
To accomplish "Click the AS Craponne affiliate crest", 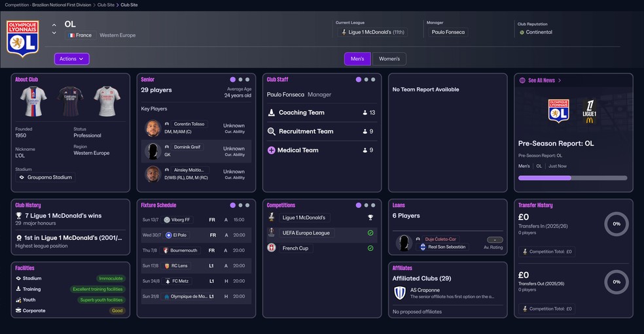I will pyautogui.click(x=400, y=293).
